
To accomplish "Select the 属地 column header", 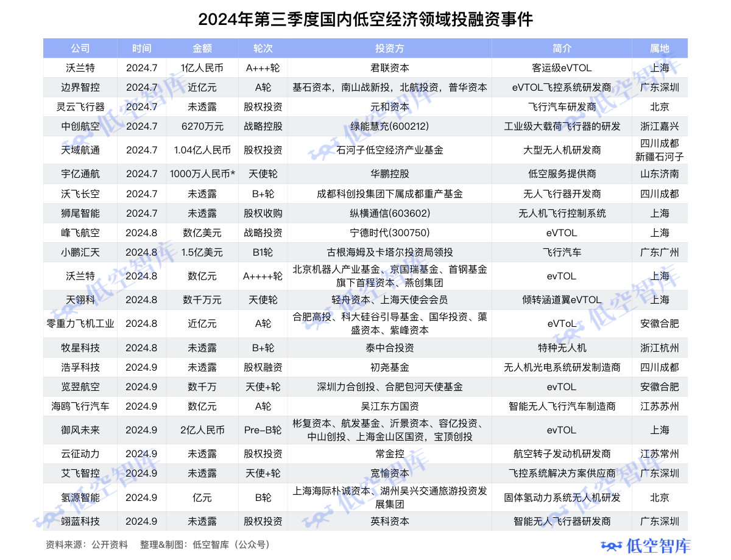I will click(x=660, y=49).
